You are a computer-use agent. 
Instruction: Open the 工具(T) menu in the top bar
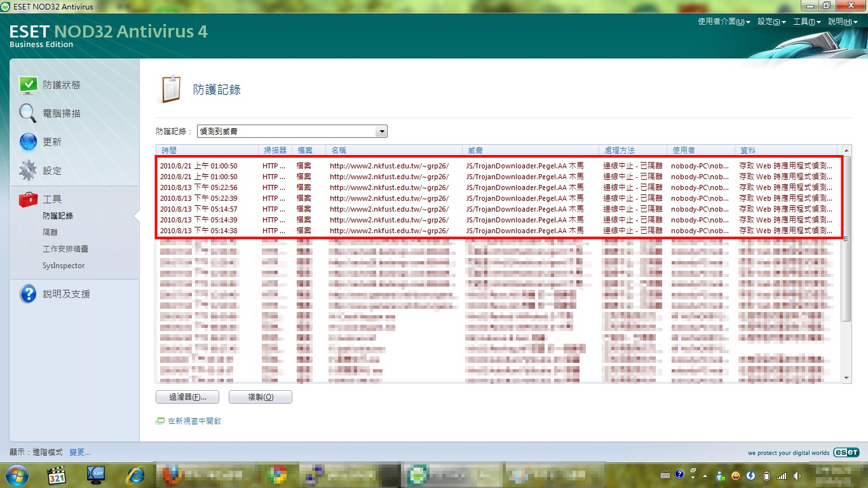pyautogui.click(x=806, y=22)
